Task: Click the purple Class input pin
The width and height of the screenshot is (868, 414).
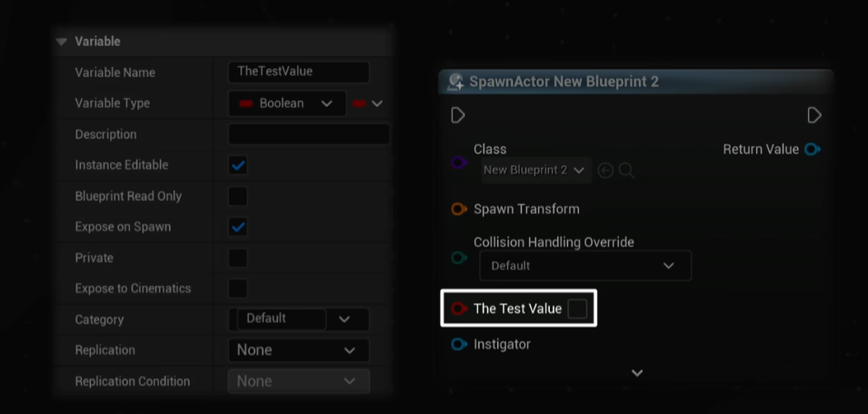Action: [459, 163]
